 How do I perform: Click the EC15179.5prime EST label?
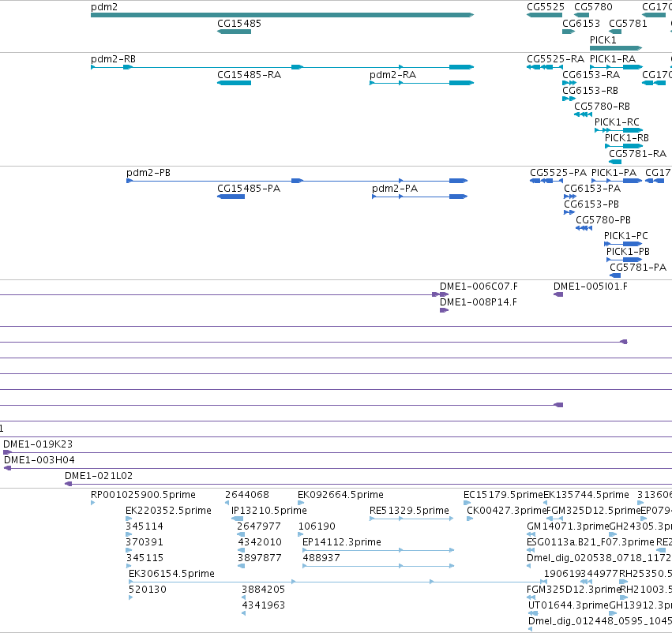503,495
